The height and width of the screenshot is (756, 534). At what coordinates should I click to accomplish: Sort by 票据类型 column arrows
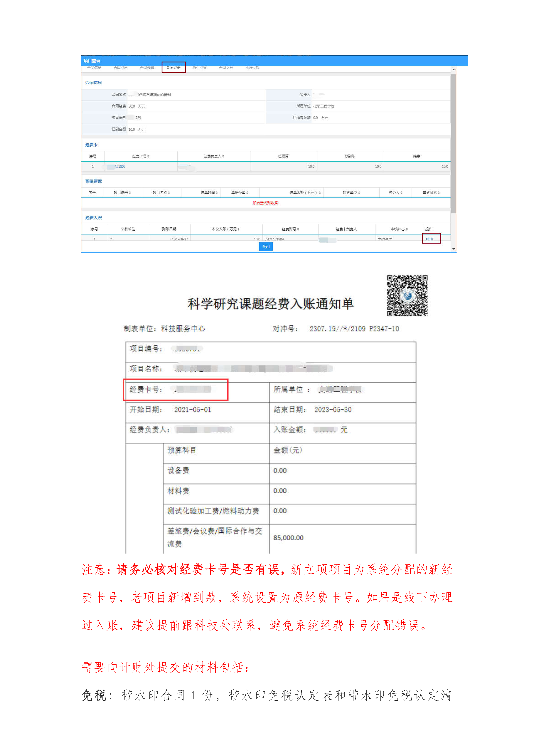[247, 193]
